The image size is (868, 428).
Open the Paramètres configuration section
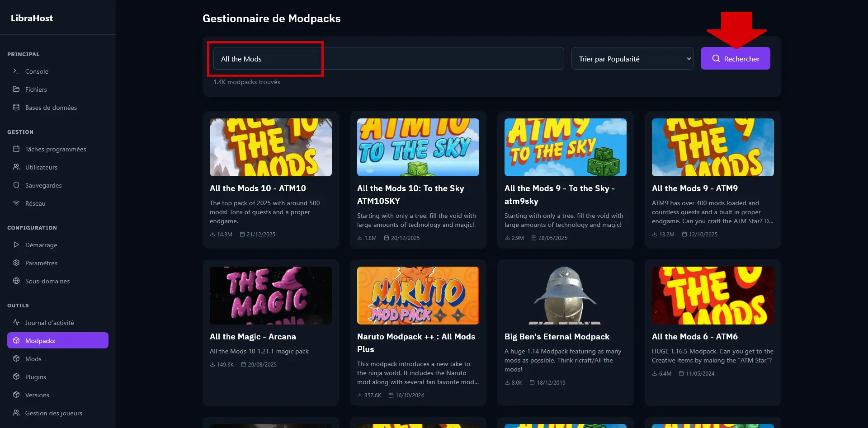[x=41, y=263]
